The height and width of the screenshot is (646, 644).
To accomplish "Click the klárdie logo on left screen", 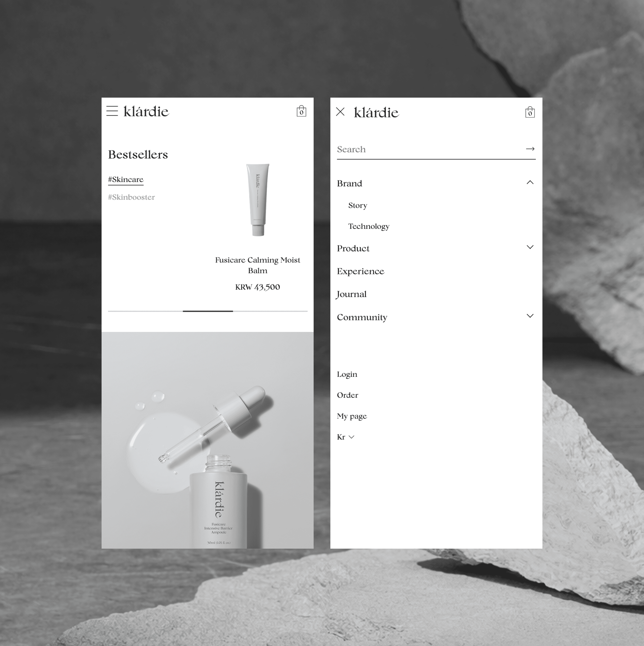I will 146,111.
